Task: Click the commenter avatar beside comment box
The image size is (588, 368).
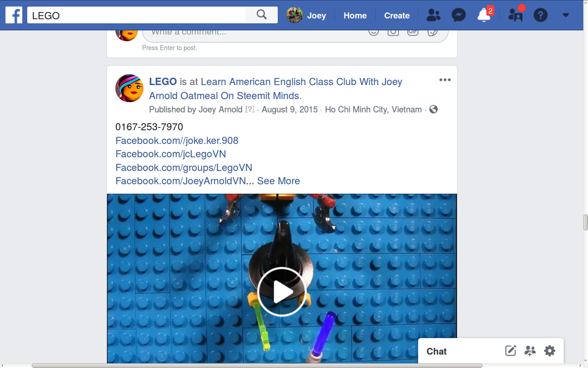Action: pos(127,35)
